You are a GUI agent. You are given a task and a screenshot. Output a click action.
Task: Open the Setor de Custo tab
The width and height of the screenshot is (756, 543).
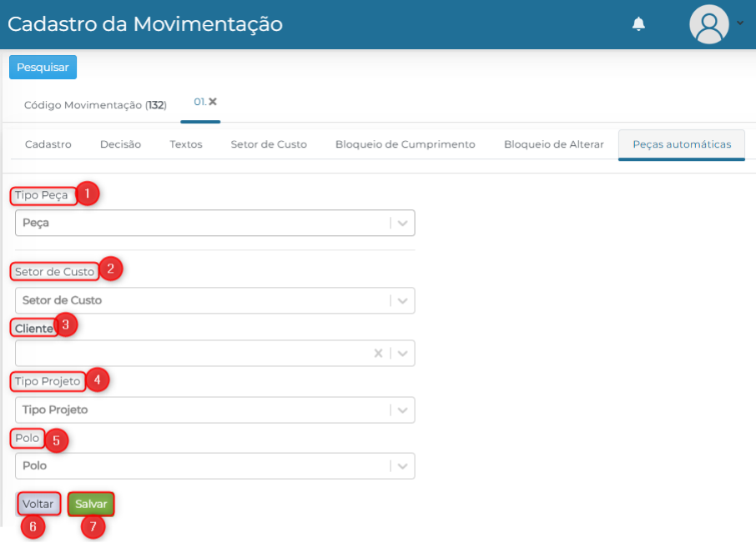point(269,144)
